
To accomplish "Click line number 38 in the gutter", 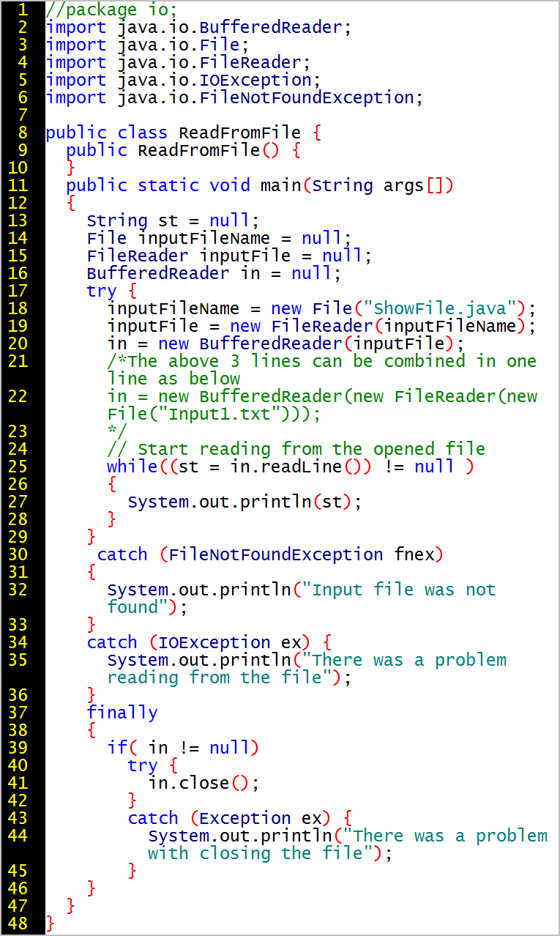I will (x=17, y=731).
